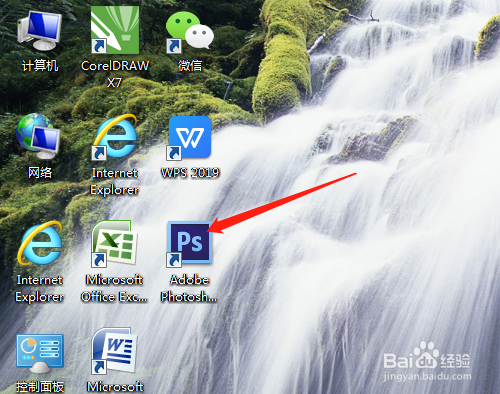The image size is (500, 394).
Task: Select the Microsoft Office Excel shortcut icon
Action: click(x=114, y=243)
